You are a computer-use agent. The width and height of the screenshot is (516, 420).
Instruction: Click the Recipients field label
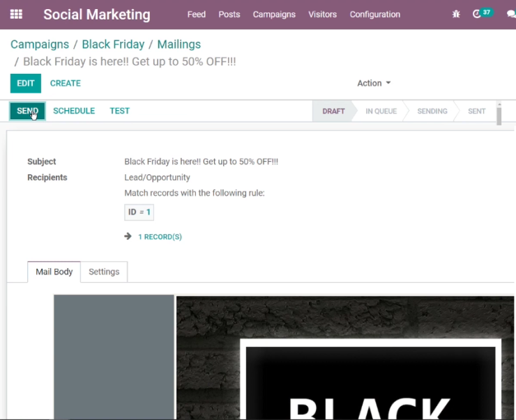click(47, 178)
